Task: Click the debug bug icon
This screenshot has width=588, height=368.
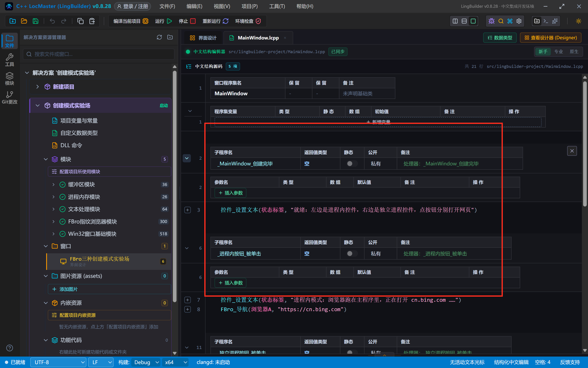Action: click(491, 21)
